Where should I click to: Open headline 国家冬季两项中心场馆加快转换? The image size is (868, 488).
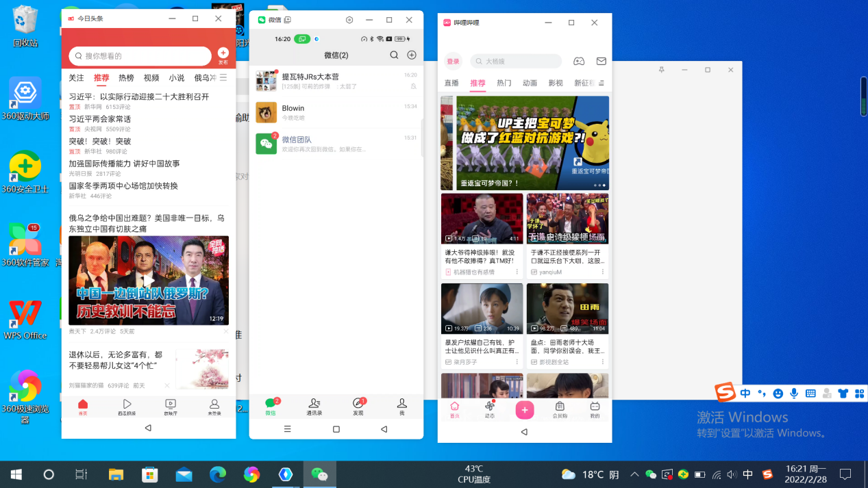click(123, 185)
